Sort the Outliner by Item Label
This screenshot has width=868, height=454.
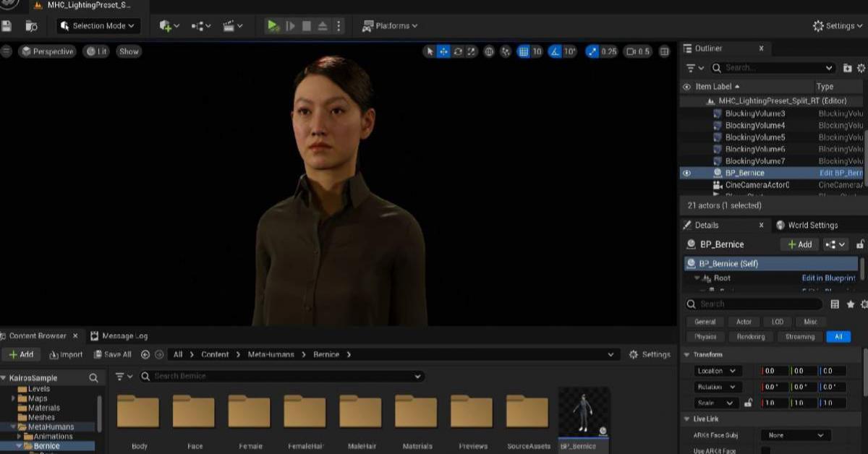coord(718,86)
